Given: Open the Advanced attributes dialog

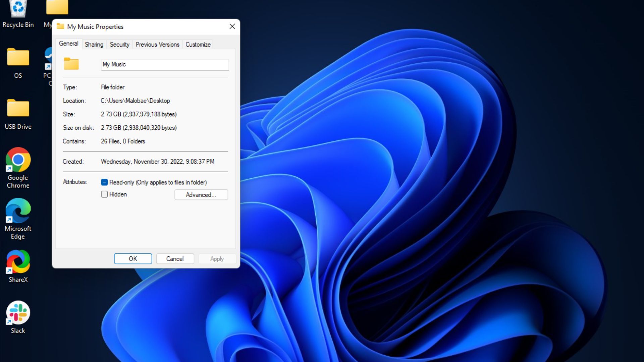Looking at the screenshot, I should (201, 195).
